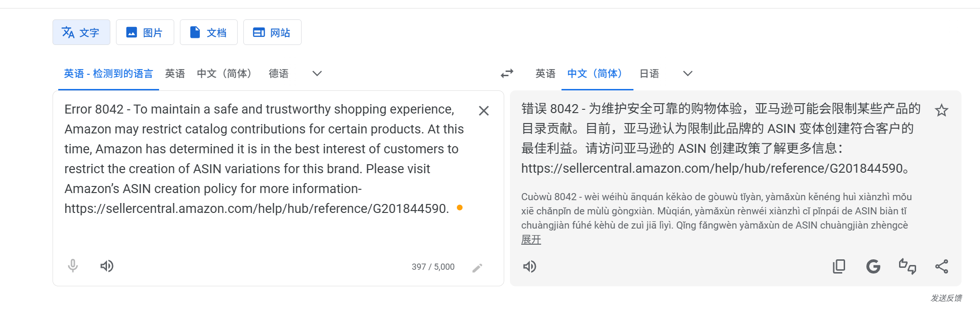The width and height of the screenshot is (980, 318).
Task: Save translation with the star icon
Action: [941, 111]
